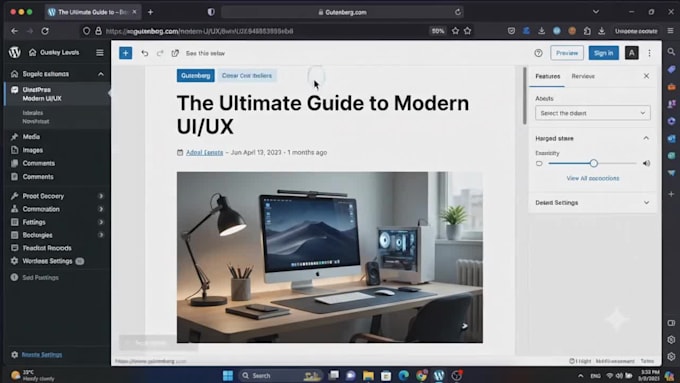The image size is (680, 383).
Task: Select the UinetPres Modern UI/UX sidebar item
Action: pyautogui.click(x=56, y=94)
